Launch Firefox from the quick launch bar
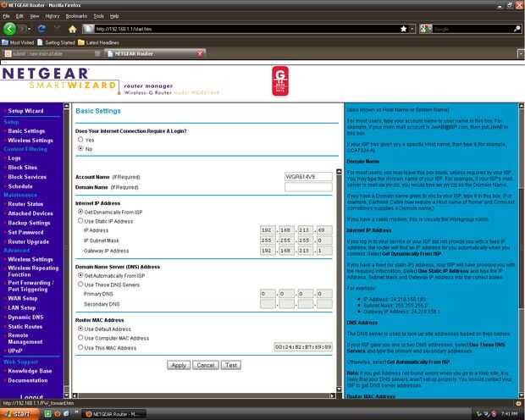Viewport: 525px width, 420px height. (57, 414)
